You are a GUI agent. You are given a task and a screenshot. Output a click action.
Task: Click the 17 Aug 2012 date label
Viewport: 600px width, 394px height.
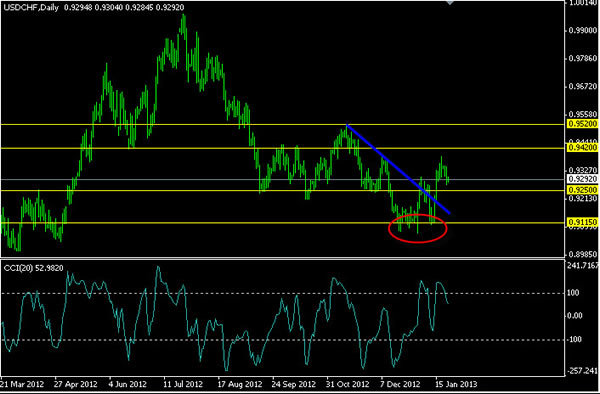pos(240,384)
